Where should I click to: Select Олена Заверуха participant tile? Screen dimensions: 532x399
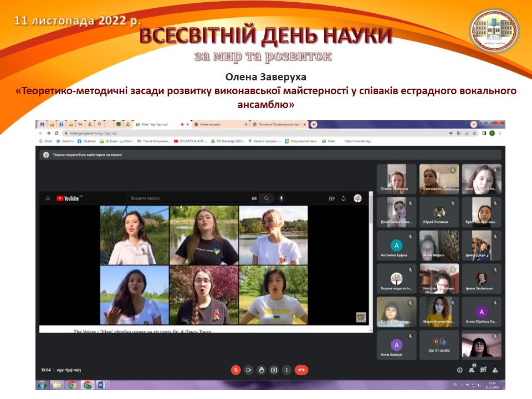(396, 179)
